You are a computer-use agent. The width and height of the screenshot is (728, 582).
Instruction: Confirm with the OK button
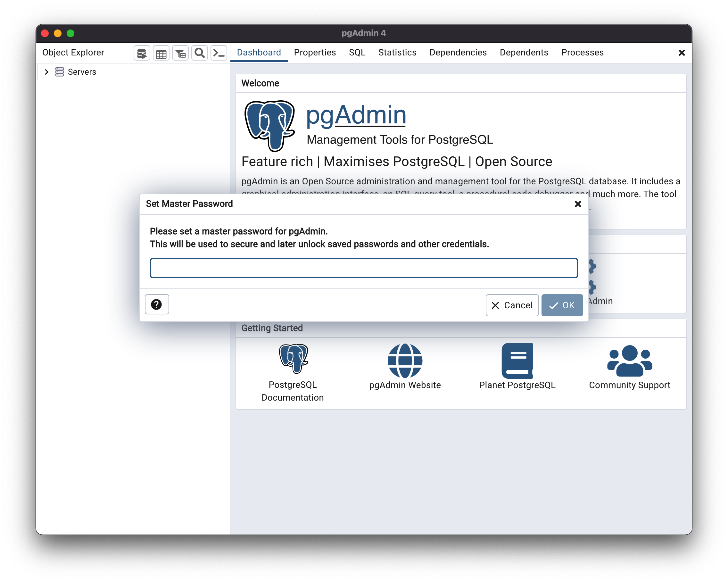tap(562, 305)
